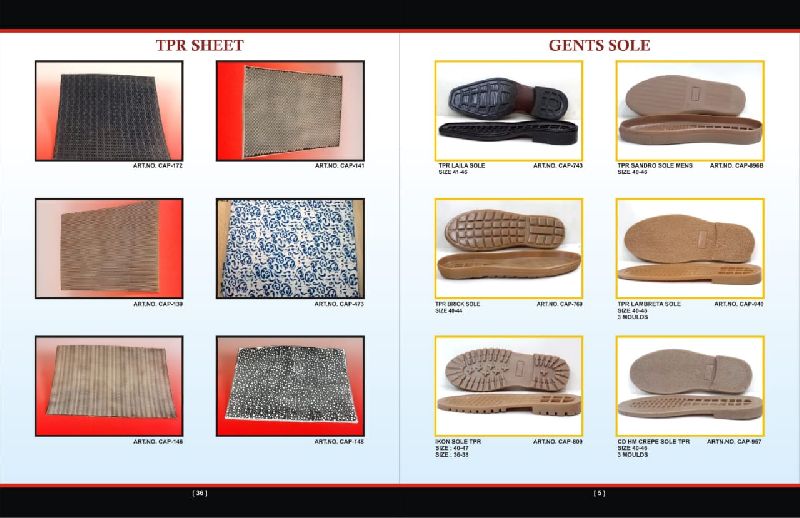Screen dimensions: 800x518
Task: Click the TPR SANDRO SOLE MENS label
Action: [x=655, y=165]
